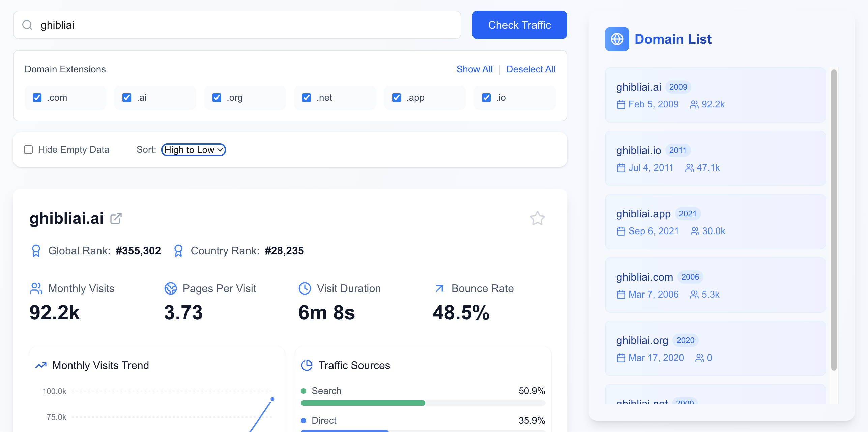Uncheck the .ai extension checkbox
The width and height of the screenshot is (868, 432).
coord(127,98)
